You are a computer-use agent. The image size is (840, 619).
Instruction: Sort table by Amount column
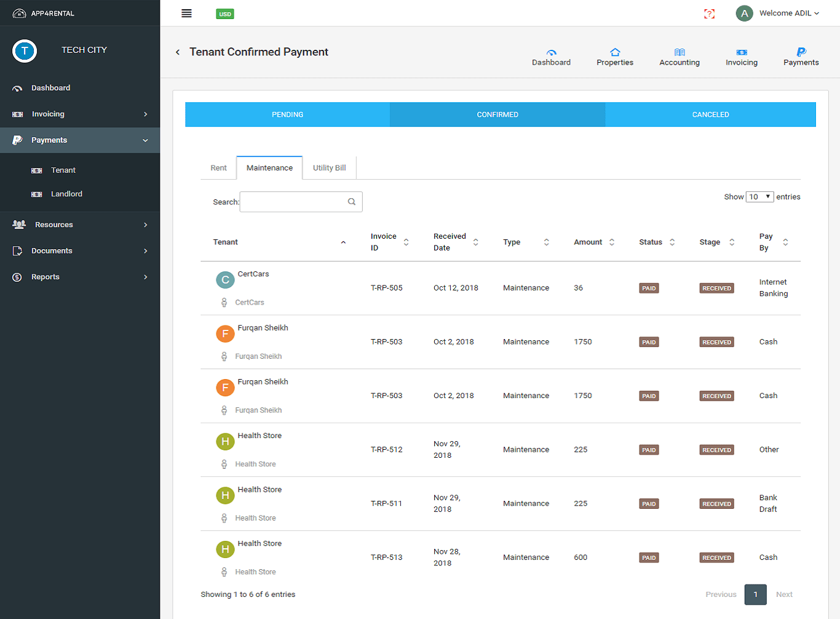(x=612, y=242)
